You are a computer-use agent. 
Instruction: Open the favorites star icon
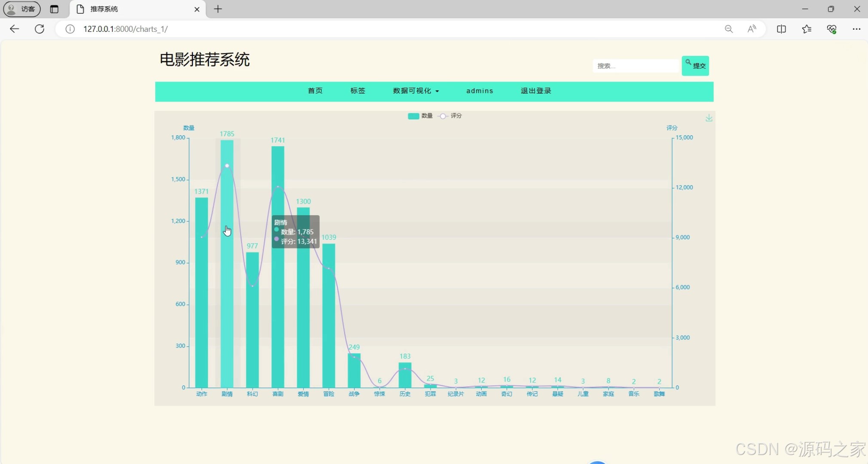[x=807, y=29]
